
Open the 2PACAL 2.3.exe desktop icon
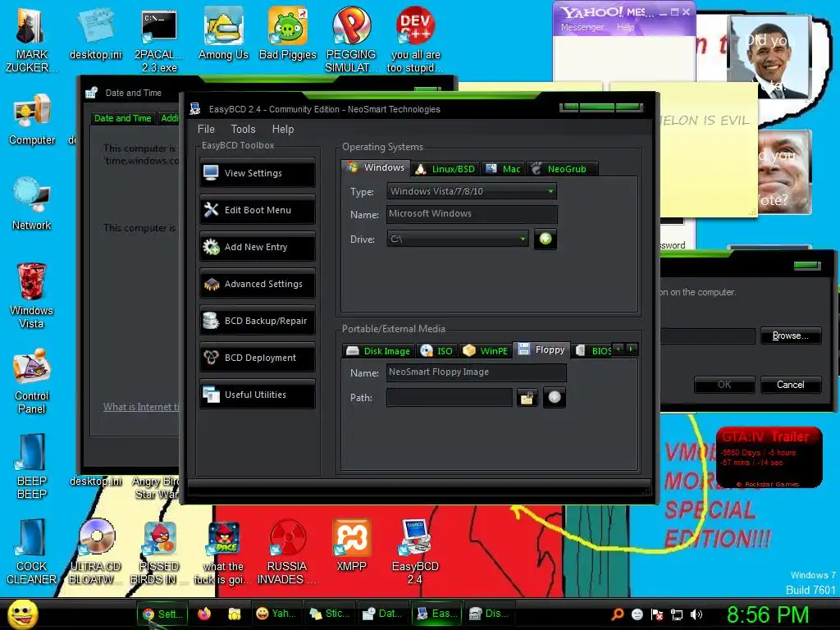(159, 40)
